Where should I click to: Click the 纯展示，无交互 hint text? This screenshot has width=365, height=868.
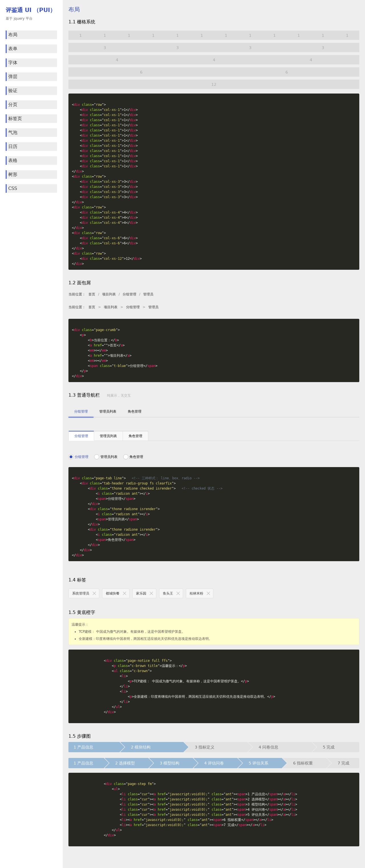119,396
